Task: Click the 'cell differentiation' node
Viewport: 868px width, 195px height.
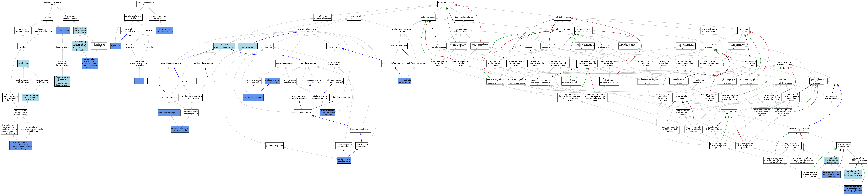Action: click(x=399, y=46)
